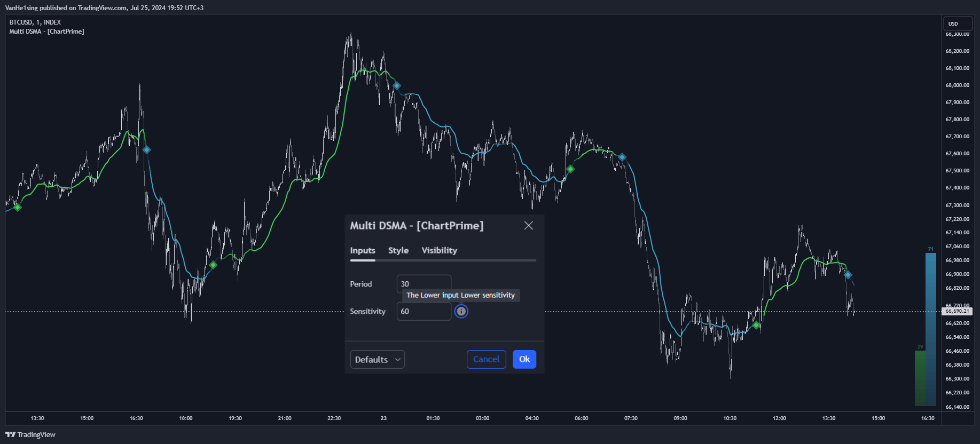Image resolution: width=980 pixels, height=444 pixels.
Task: Click the 12:00 time axis label
Action: pos(779,418)
